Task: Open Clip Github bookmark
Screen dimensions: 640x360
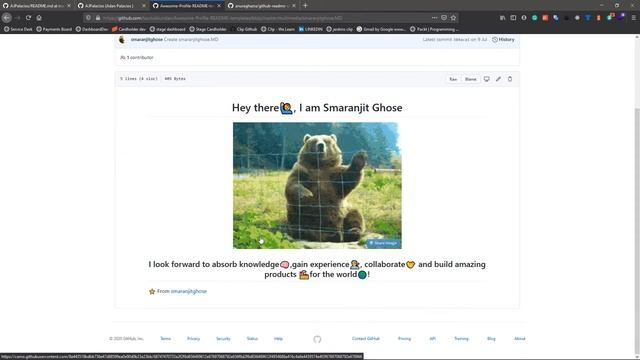Action: pos(244,29)
